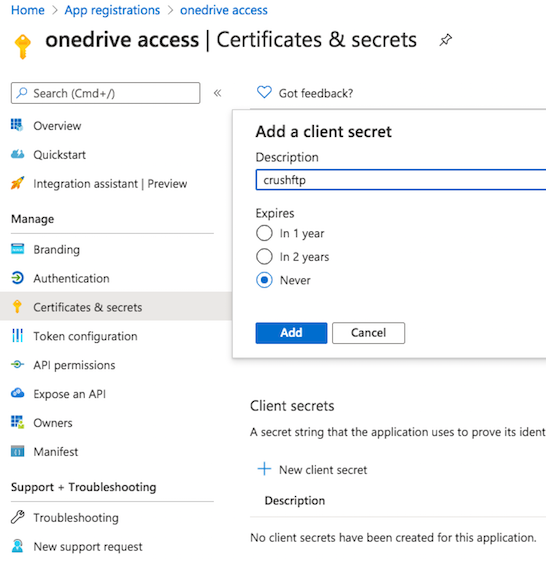Screen dimensions: 546x567
Task: Select the Never expires radio button
Action: click(264, 280)
